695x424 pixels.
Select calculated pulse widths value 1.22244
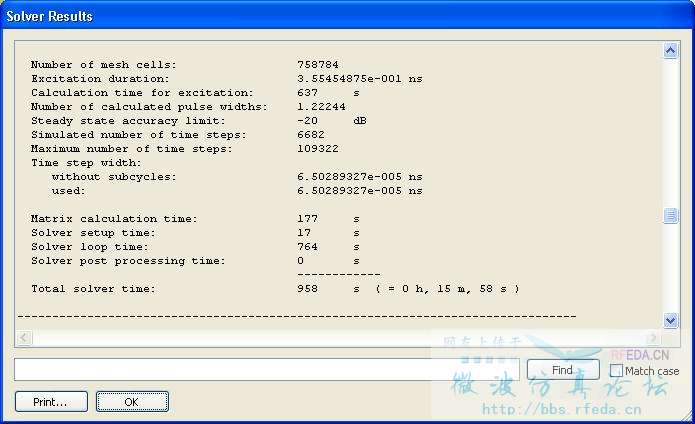coord(321,107)
